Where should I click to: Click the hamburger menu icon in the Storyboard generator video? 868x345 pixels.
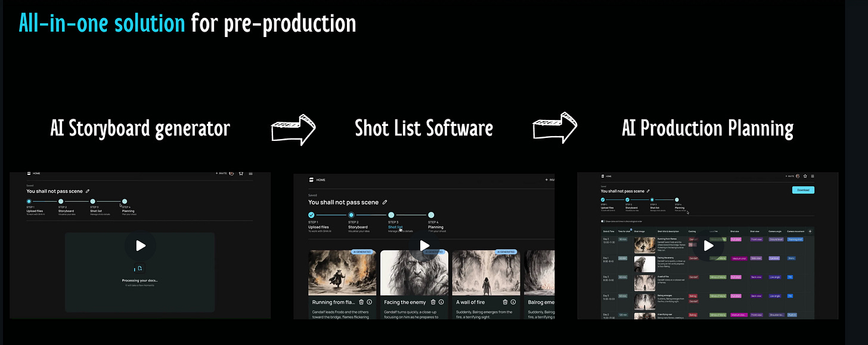click(x=250, y=174)
